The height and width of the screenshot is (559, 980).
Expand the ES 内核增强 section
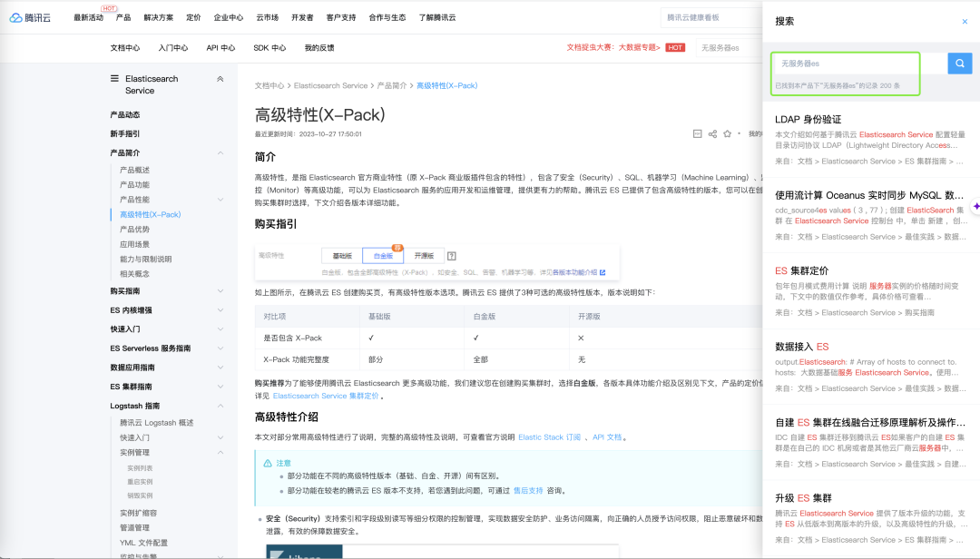(x=220, y=310)
